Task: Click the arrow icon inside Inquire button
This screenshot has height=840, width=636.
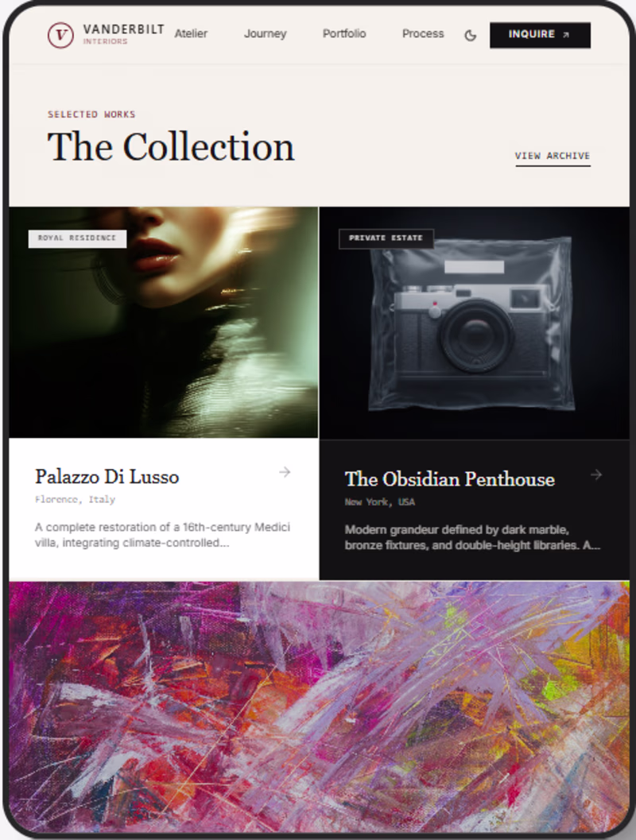Action: (566, 35)
